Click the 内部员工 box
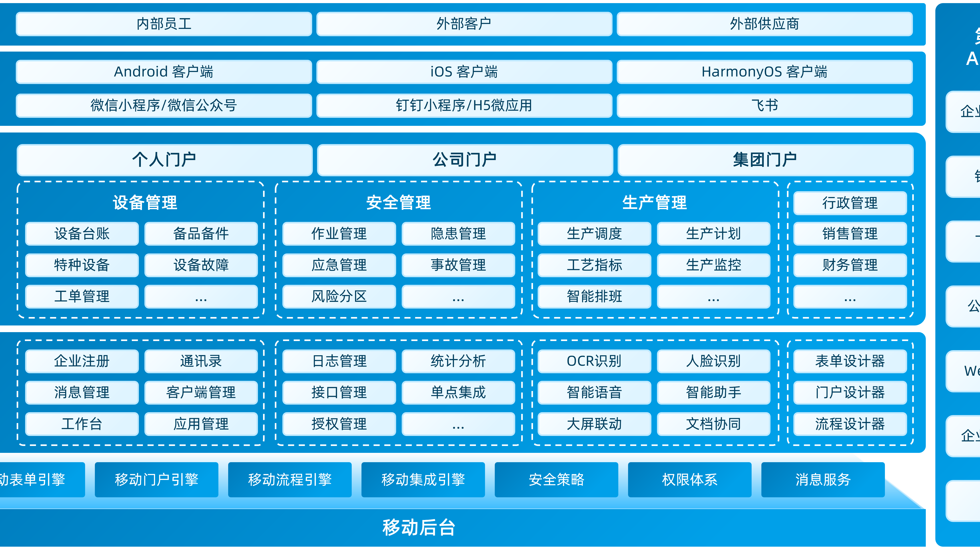The width and height of the screenshot is (980, 550). (x=164, y=24)
